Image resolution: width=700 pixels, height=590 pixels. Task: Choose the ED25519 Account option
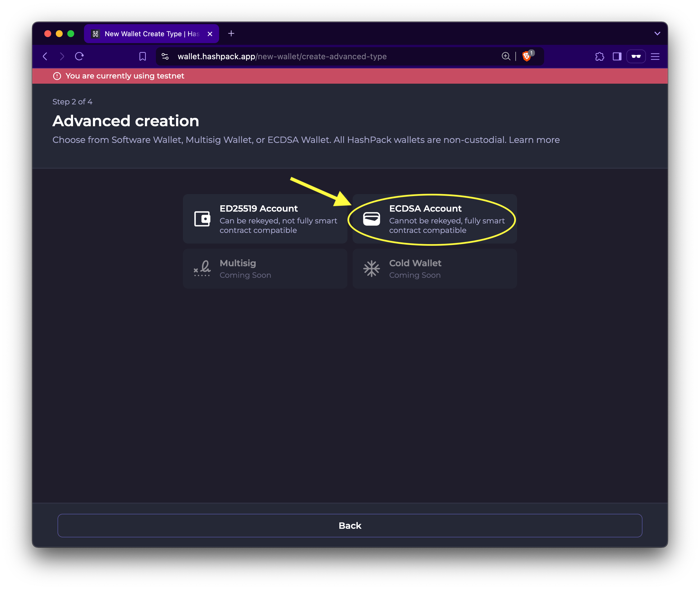coord(265,219)
